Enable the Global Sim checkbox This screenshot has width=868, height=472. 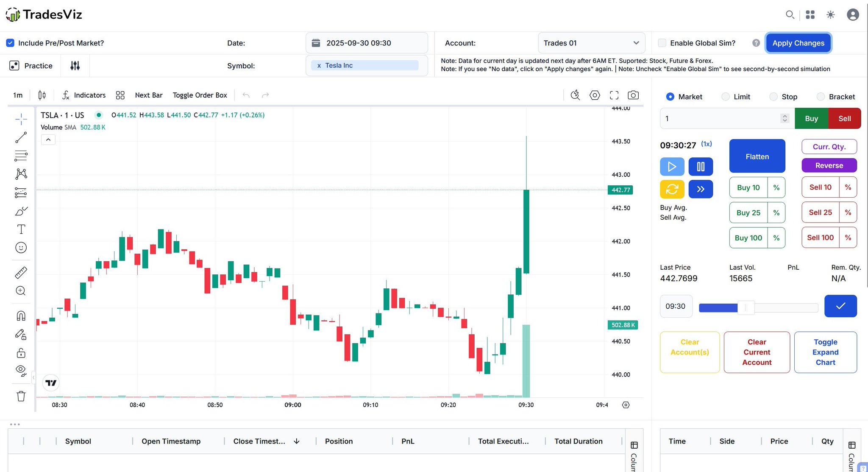(662, 43)
